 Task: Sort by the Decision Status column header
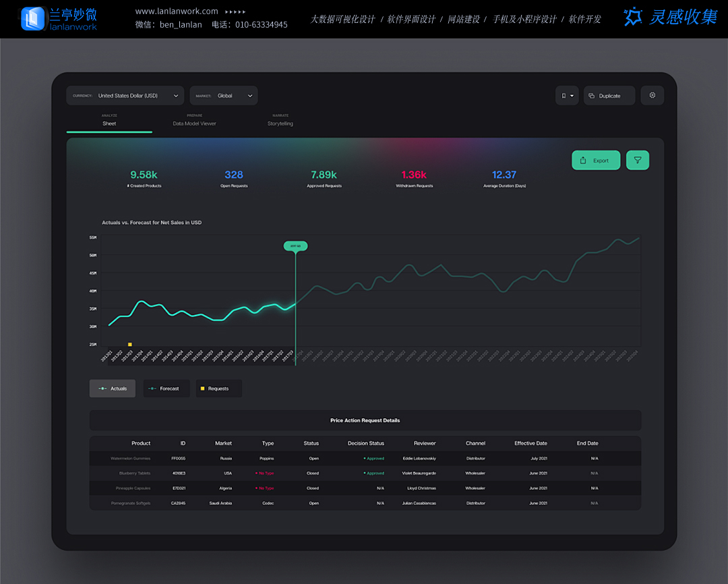click(x=365, y=443)
